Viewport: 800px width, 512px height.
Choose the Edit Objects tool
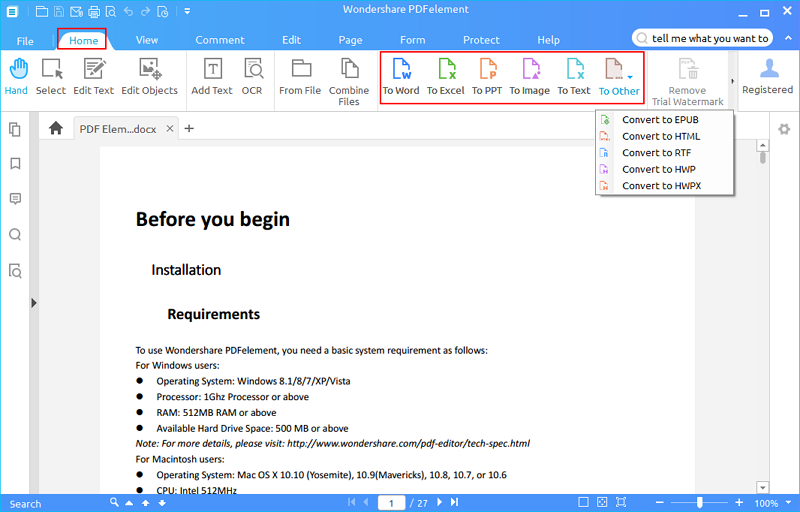tap(149, 77)
